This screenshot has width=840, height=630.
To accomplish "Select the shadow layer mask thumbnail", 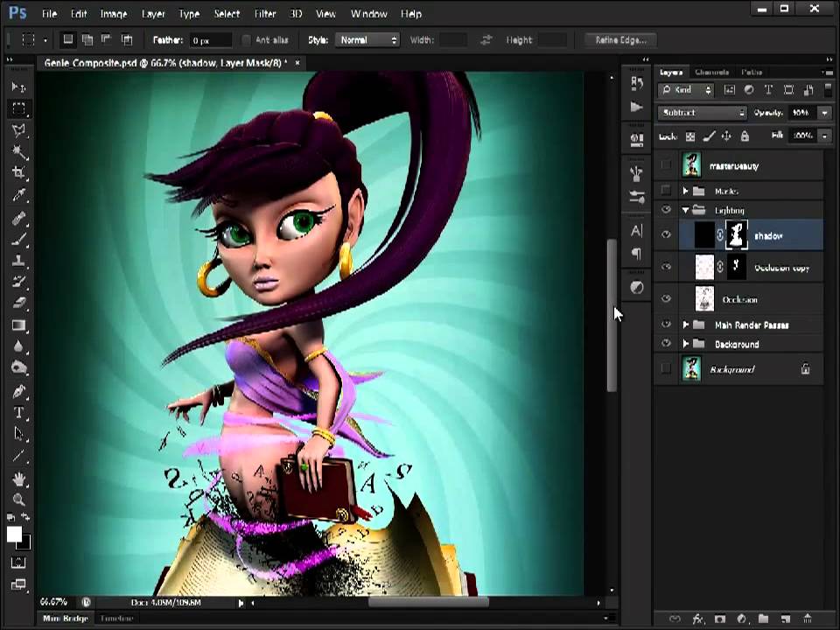I will 737,234.
